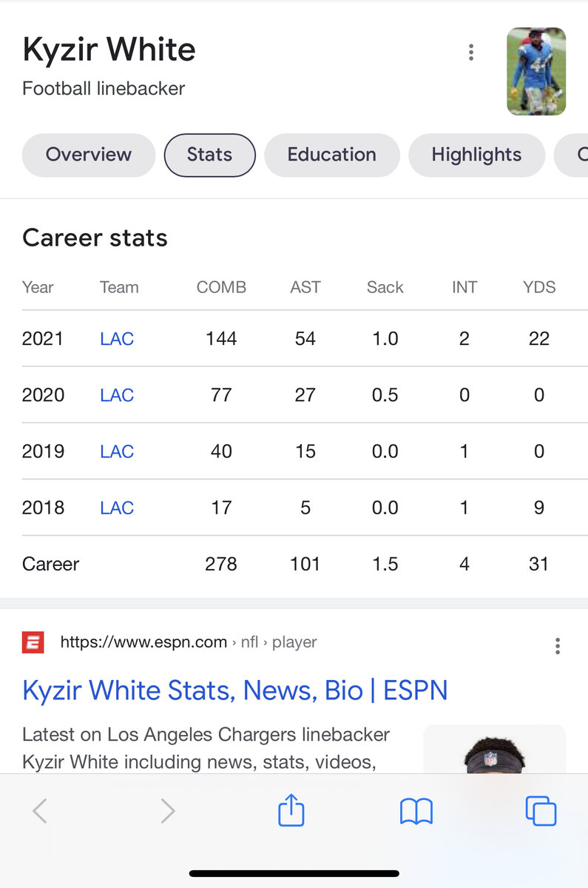Switch to the Overview tab
The width and height of the screenshot is (588, 888).
pos(89,155)
